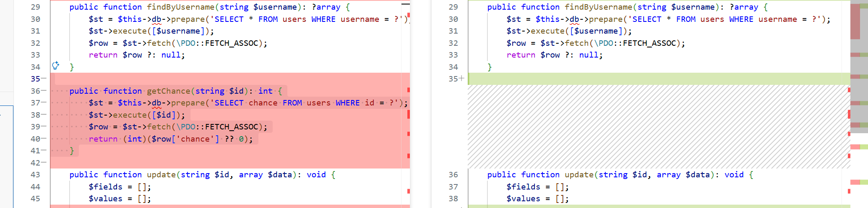868x208 pixels.
Task: Click getChance function name in removed block
Action: click(168, 91)
